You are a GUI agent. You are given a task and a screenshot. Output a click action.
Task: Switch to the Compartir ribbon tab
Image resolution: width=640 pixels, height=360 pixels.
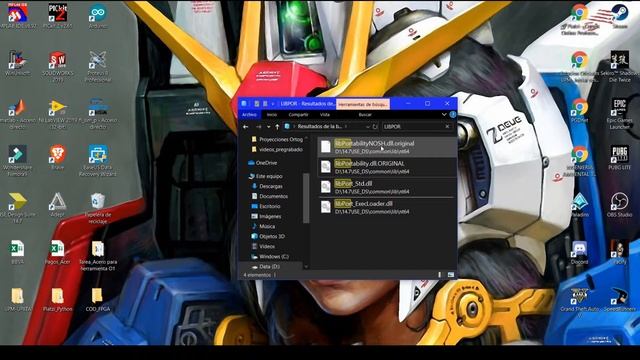coord(298,115)
